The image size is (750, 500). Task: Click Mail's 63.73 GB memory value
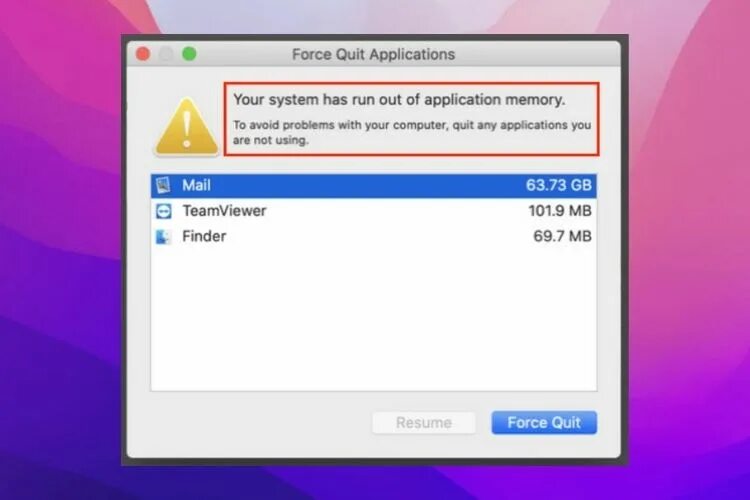tap(559, 185)
